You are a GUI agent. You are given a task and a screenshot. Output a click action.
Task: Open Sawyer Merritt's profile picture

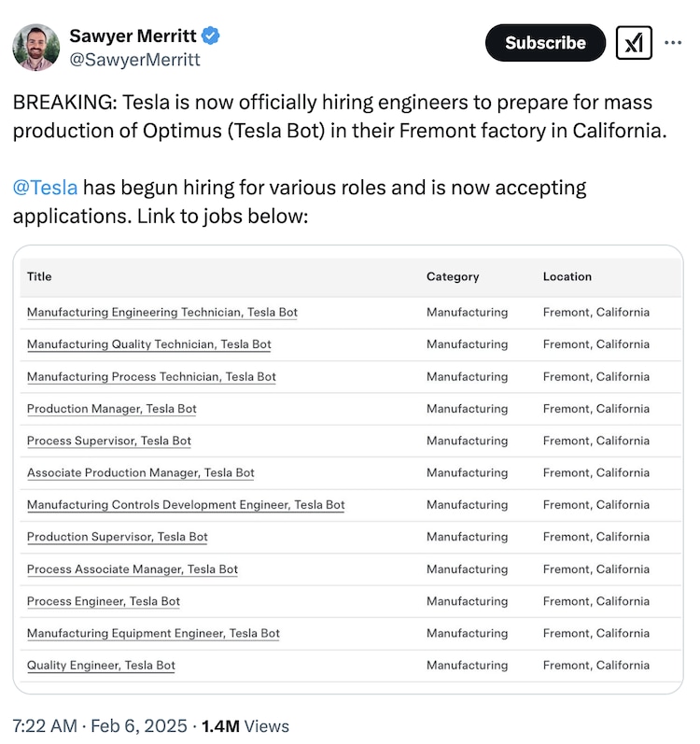click(x=36, y=48)
